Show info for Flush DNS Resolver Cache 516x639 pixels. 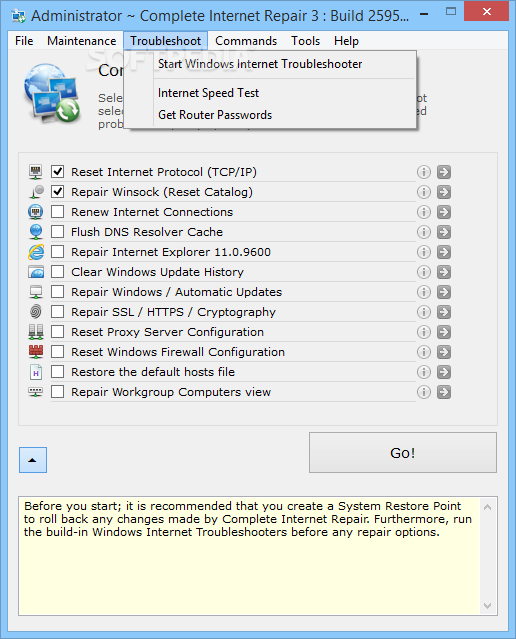(x=423, y=232)
